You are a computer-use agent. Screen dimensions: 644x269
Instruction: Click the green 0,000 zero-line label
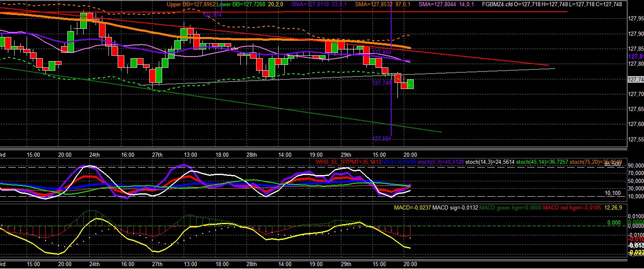tap(614, 223)
